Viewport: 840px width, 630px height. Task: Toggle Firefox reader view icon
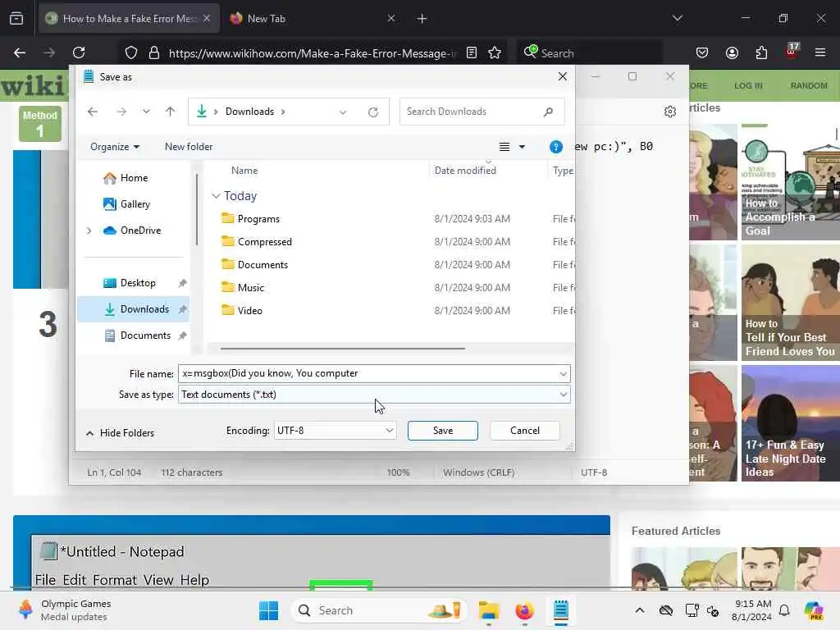click(x=472, y=52)
